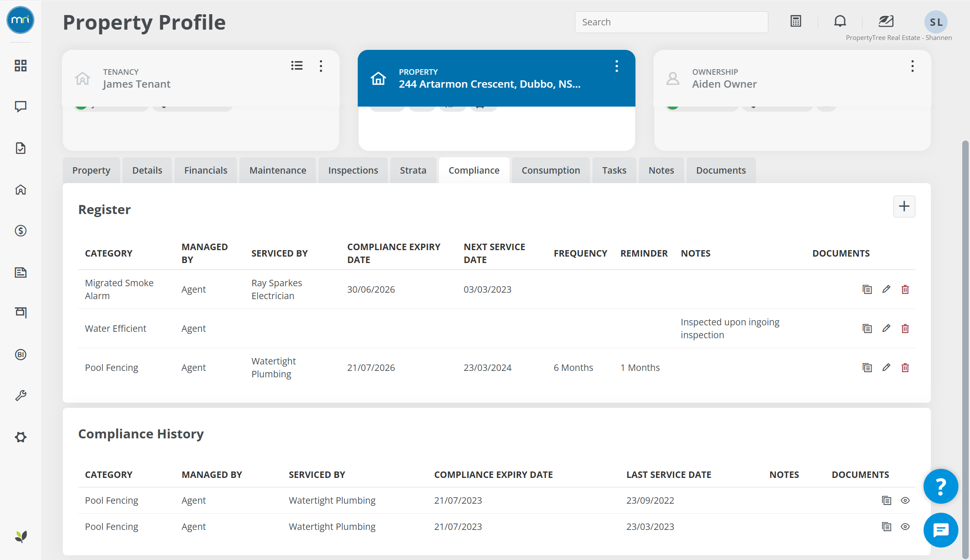Open notifications bell
The width and height of the screenshot is (970, 560).
pos(840,21)
